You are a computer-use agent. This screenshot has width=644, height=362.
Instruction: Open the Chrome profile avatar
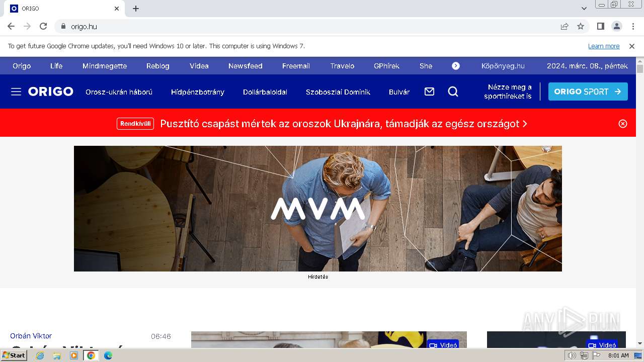(x=616, y=26)
